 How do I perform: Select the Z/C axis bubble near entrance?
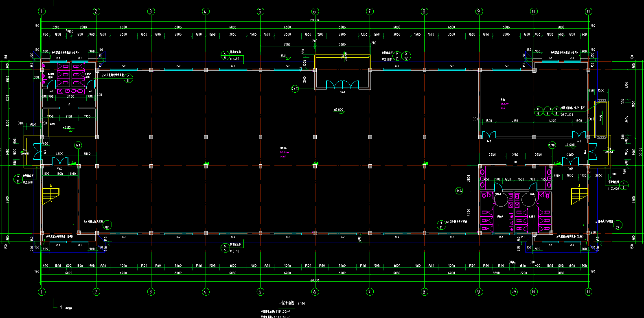pyautogui.click(x=295, y=89)
